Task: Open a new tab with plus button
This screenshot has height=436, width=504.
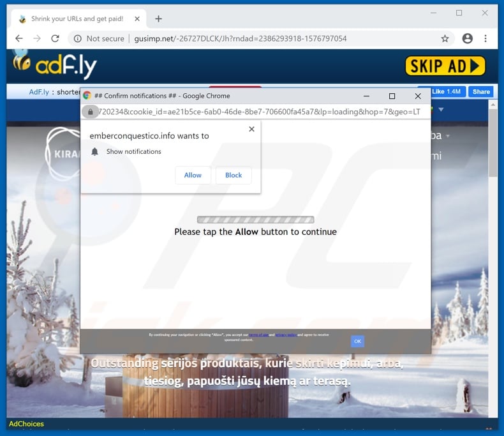Action: (158, 19)
